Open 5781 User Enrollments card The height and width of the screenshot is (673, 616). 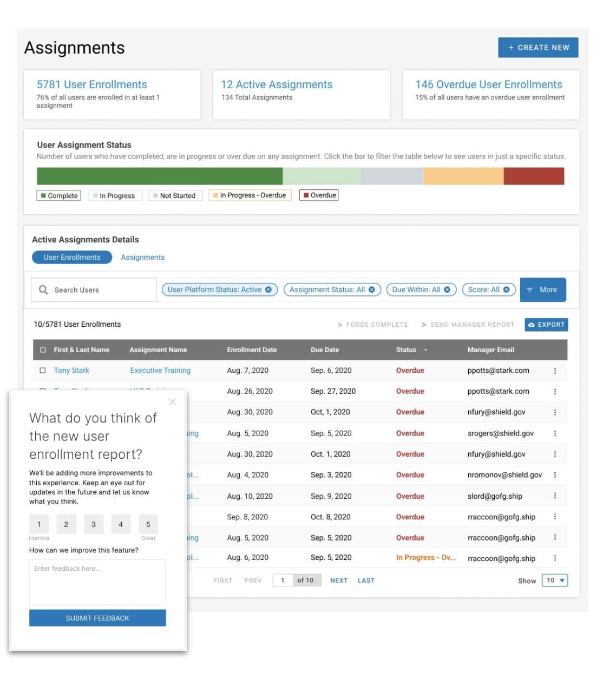tap(112, 95)
